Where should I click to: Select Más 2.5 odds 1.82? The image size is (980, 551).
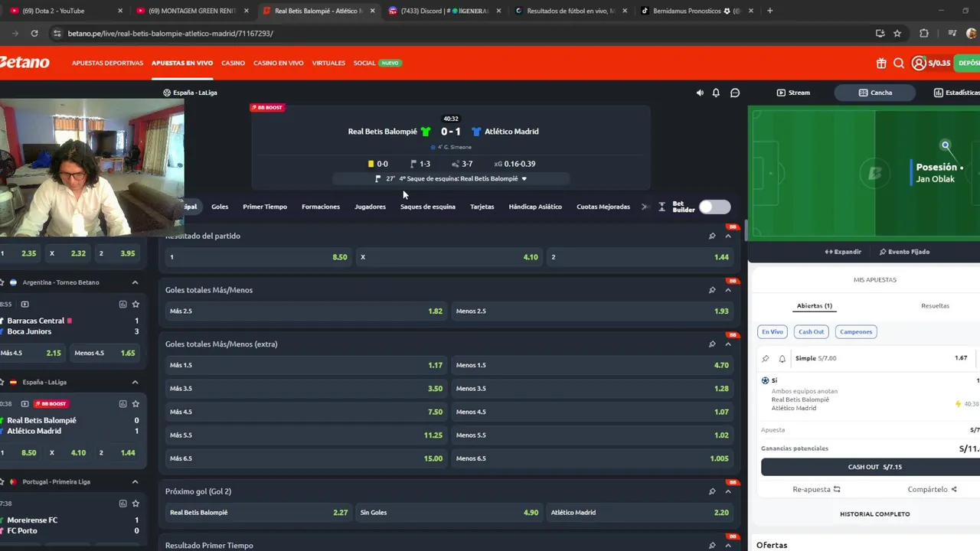(x=306, y=311)
